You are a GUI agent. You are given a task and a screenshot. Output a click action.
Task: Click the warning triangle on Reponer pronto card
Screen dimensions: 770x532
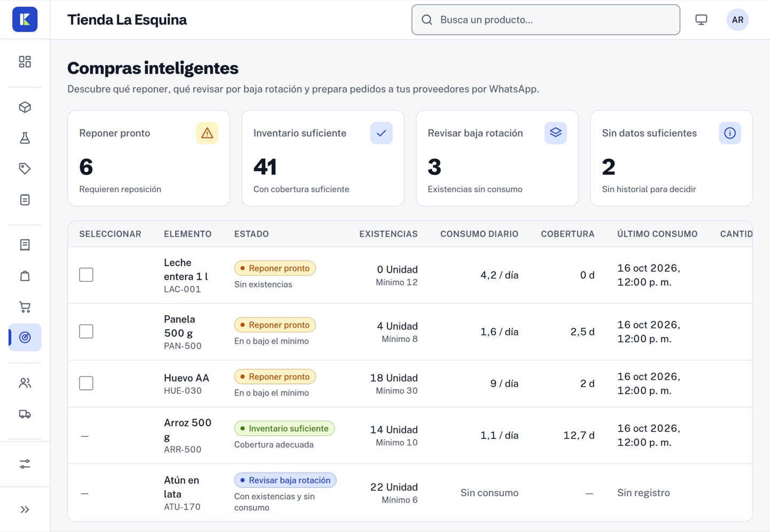207,133
